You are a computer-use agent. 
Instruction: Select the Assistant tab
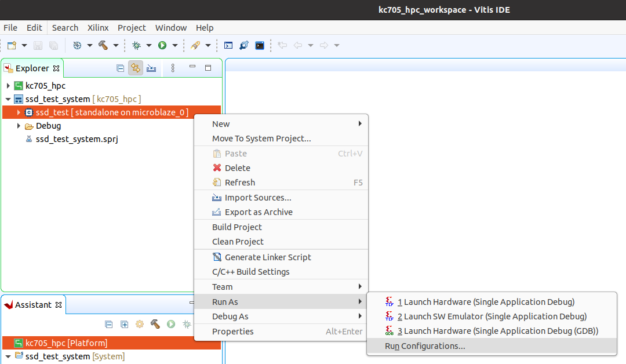pos(32,305)
